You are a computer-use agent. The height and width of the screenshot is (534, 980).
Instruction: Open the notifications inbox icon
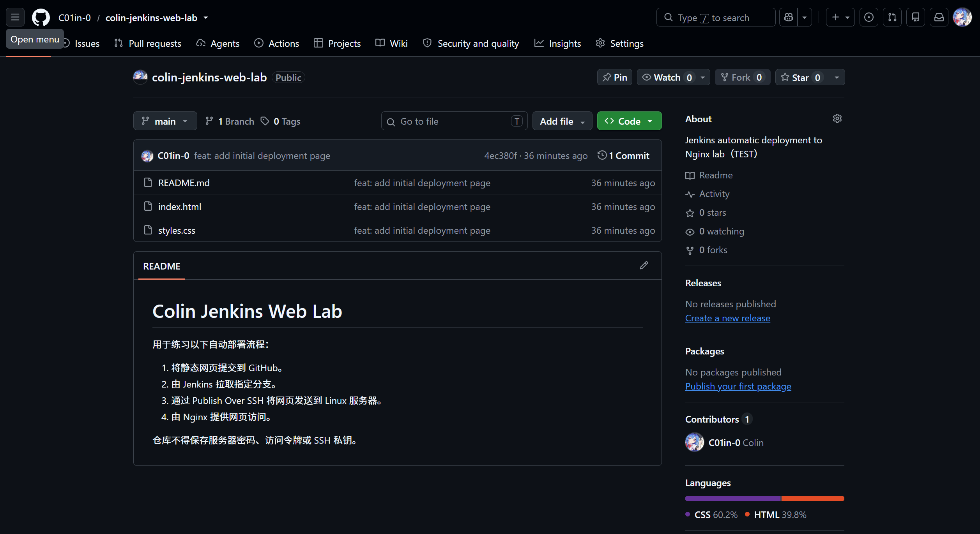939,18
